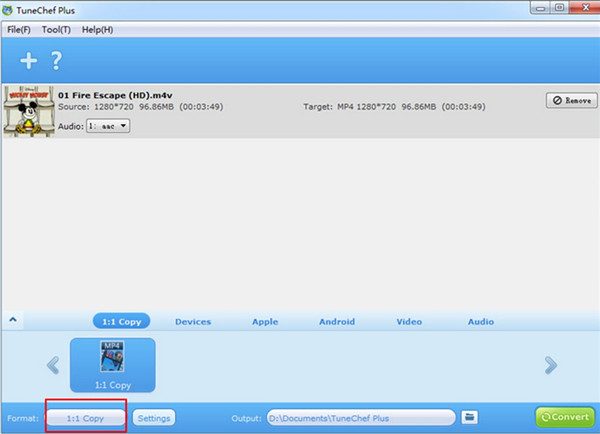
Task: Collapse the format panel with up chevron
Action: tap(13, 320)
